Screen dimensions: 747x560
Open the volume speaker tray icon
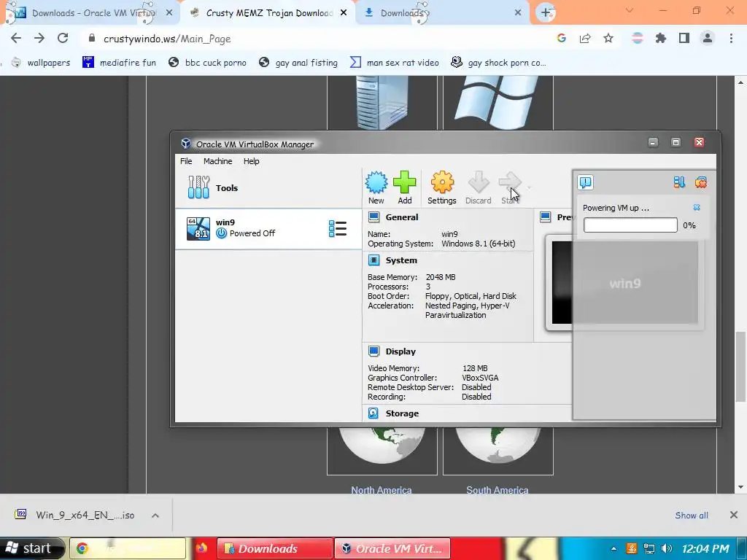(667, 548)
